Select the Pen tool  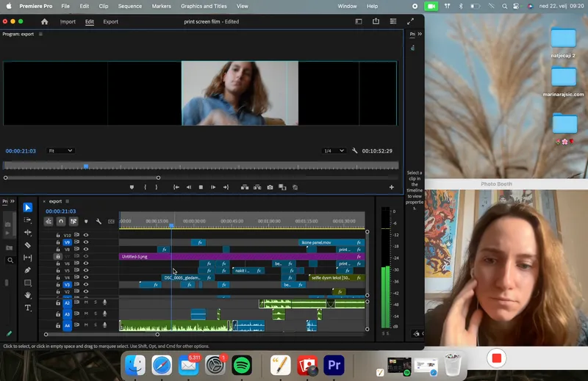pyautogui.click(x=27, y=270)
